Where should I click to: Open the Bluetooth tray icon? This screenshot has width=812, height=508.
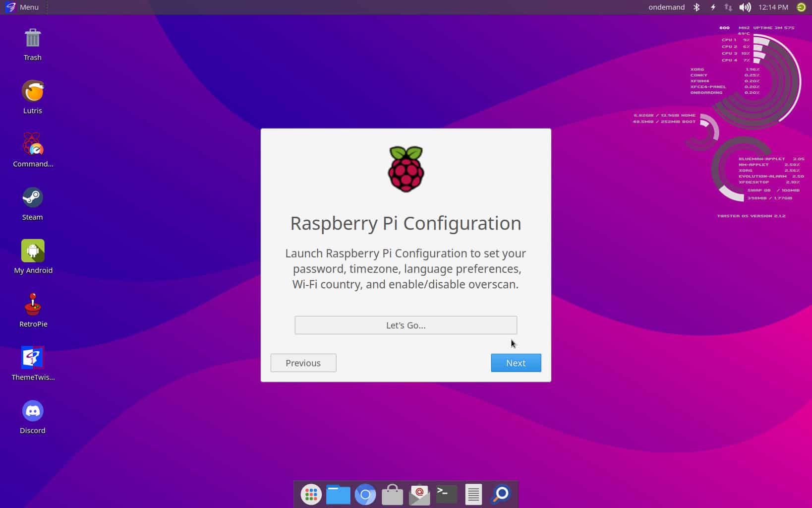point(696,7)
